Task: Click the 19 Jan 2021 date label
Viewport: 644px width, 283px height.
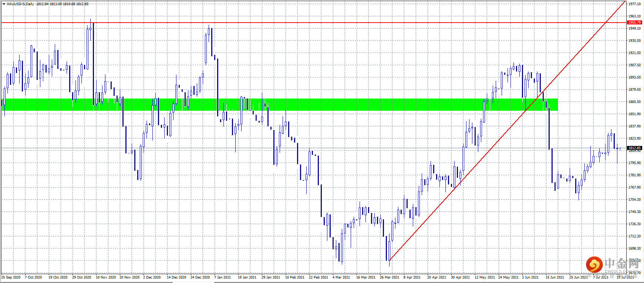Action: [x=247, y=277]
